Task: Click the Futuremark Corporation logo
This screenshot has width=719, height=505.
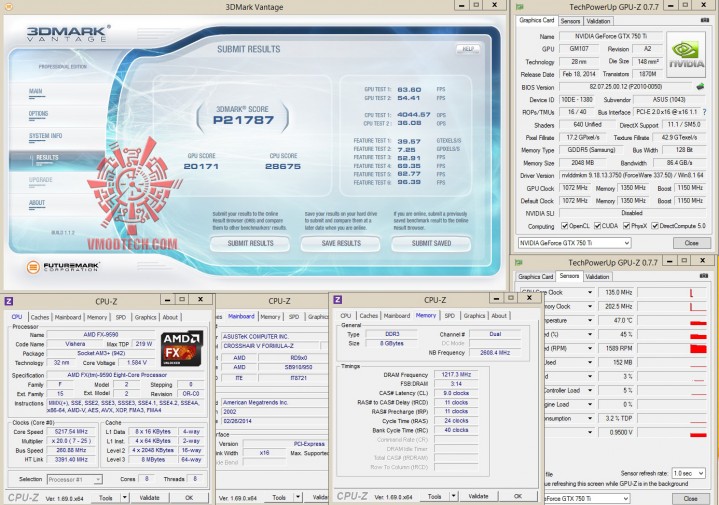Action: [63, 266]
